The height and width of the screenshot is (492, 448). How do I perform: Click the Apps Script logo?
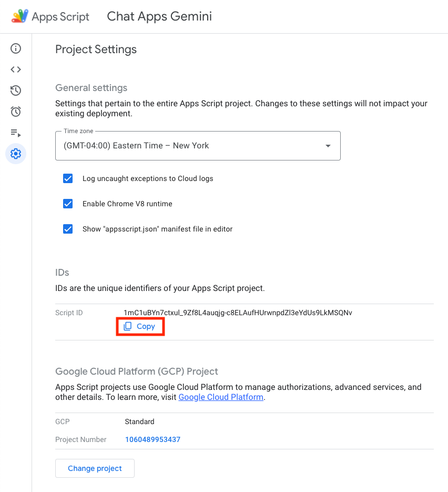[21, 16]
